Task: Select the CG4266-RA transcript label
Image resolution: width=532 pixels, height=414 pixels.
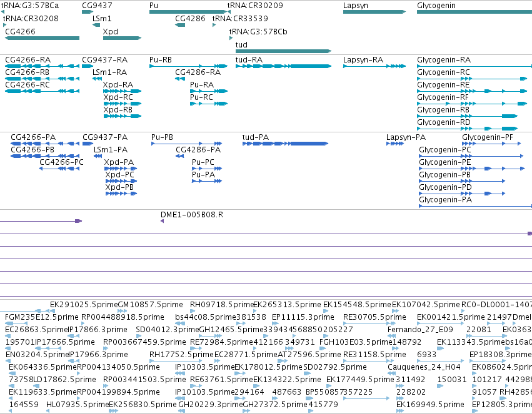Action: [x=28, y=59]
